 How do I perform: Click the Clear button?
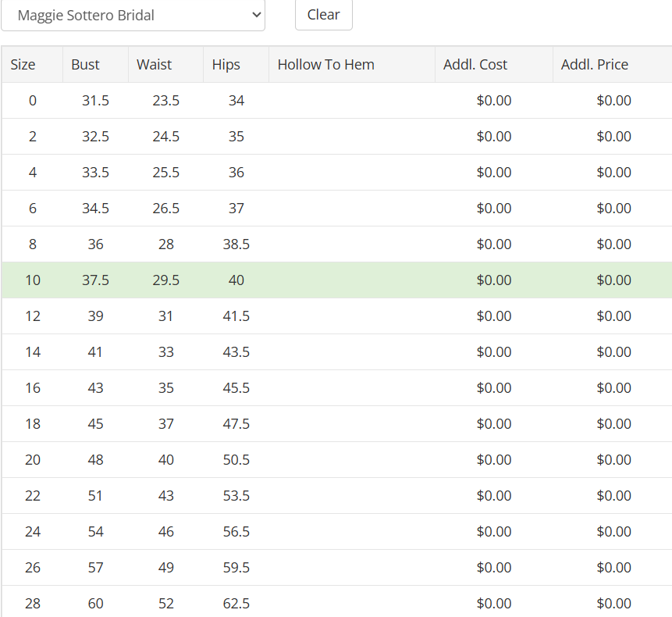[x=324, y=15]
